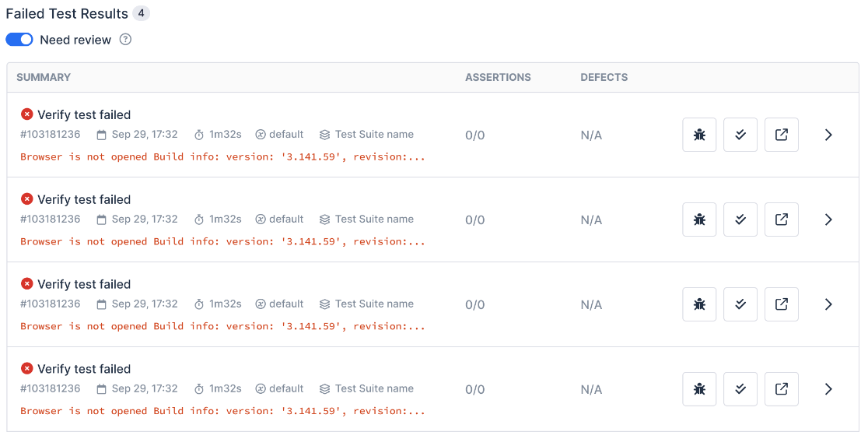Turn off the Need review toggle
This screenshot has height=439, width=868.
[x=19, y=40]
